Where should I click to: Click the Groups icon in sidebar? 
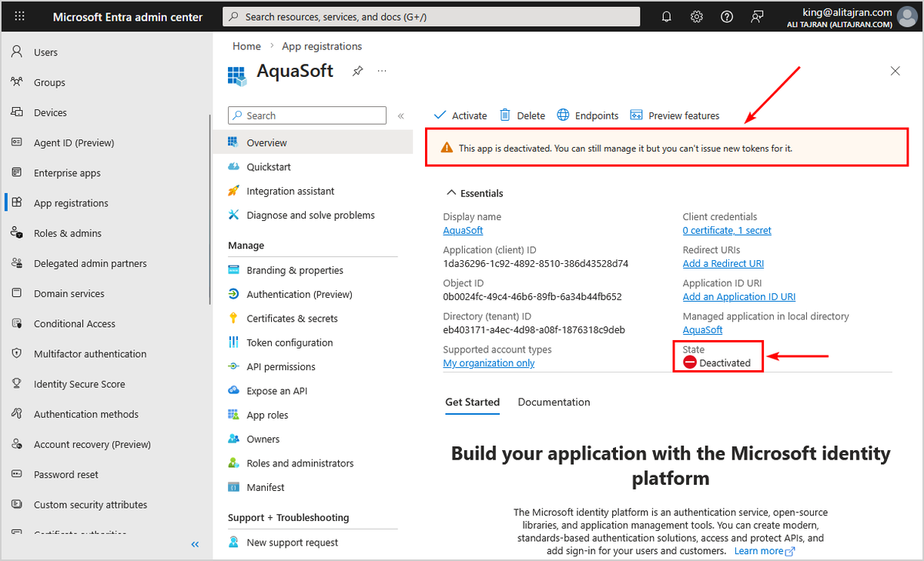coord(17,82)
